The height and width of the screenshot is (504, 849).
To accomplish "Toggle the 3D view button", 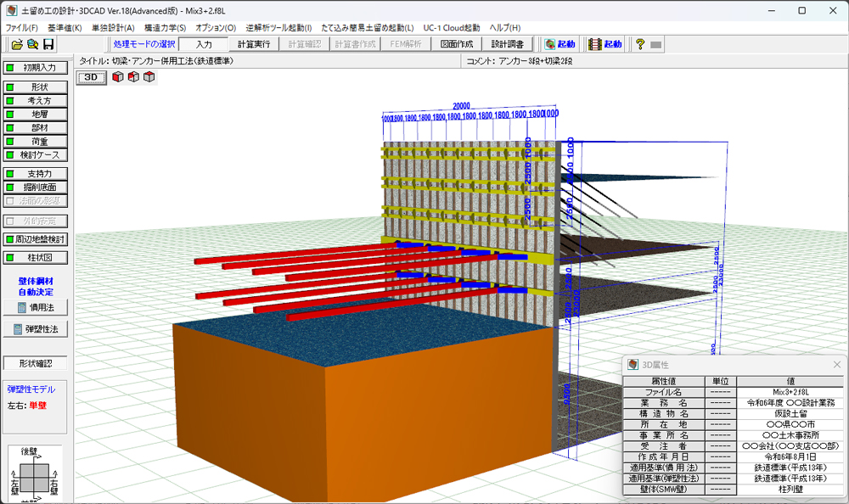I will click(x=92, y=77).
